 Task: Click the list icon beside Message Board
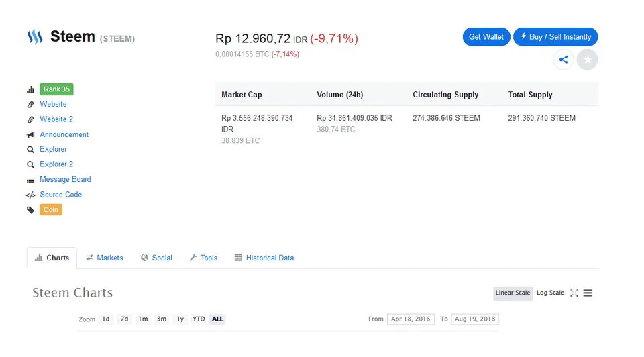pyautogui.click(x=30, y=180)
